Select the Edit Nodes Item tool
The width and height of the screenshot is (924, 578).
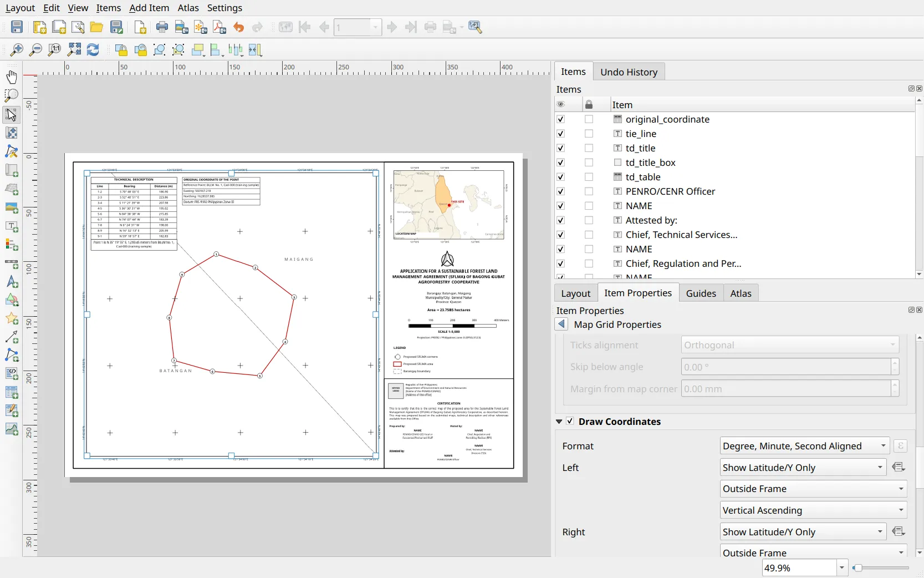pyautogui.click(x=11, y=151)
